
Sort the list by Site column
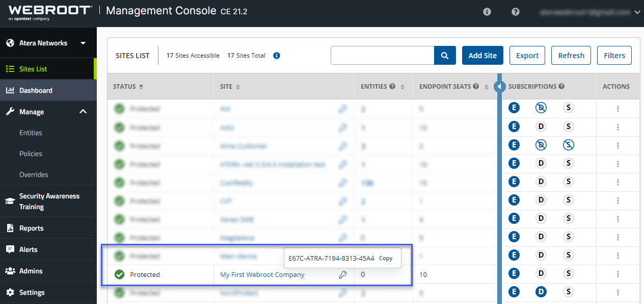237,87
